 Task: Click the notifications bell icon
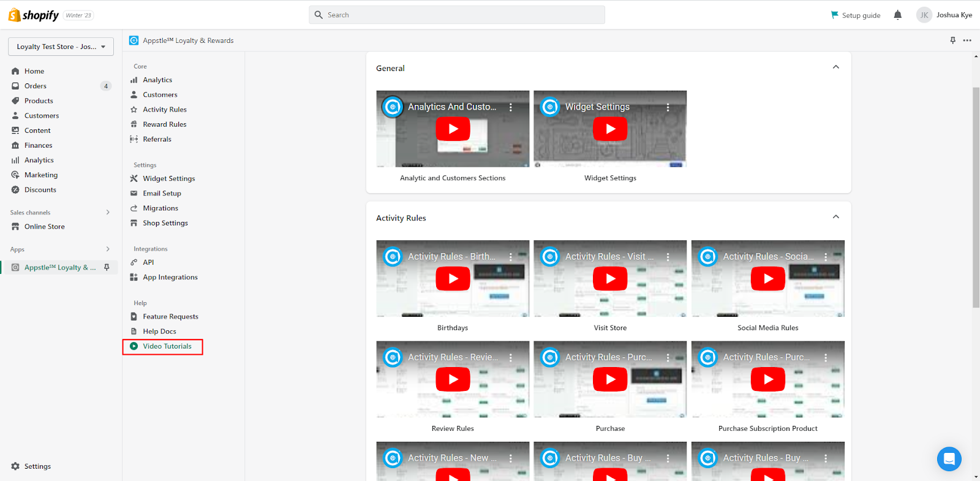coord(897,15)
